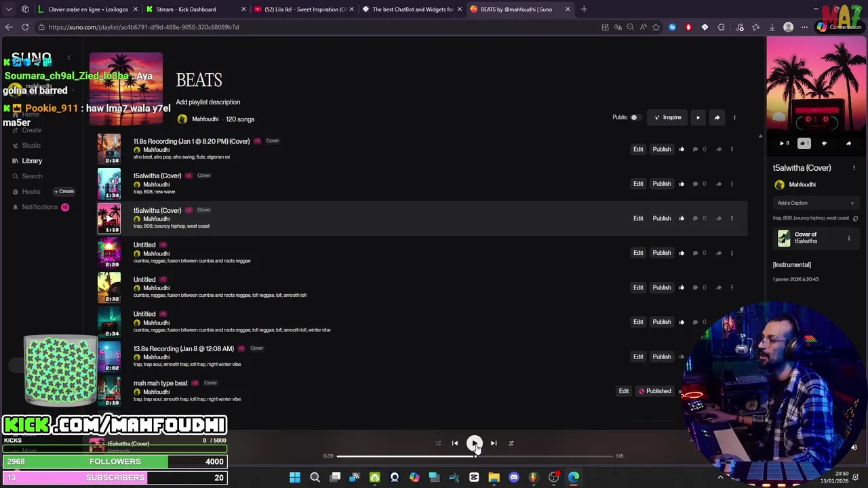Open more options for first Untitled track
Viewport: 868px width, 488px height.
[x=732, y=253]
